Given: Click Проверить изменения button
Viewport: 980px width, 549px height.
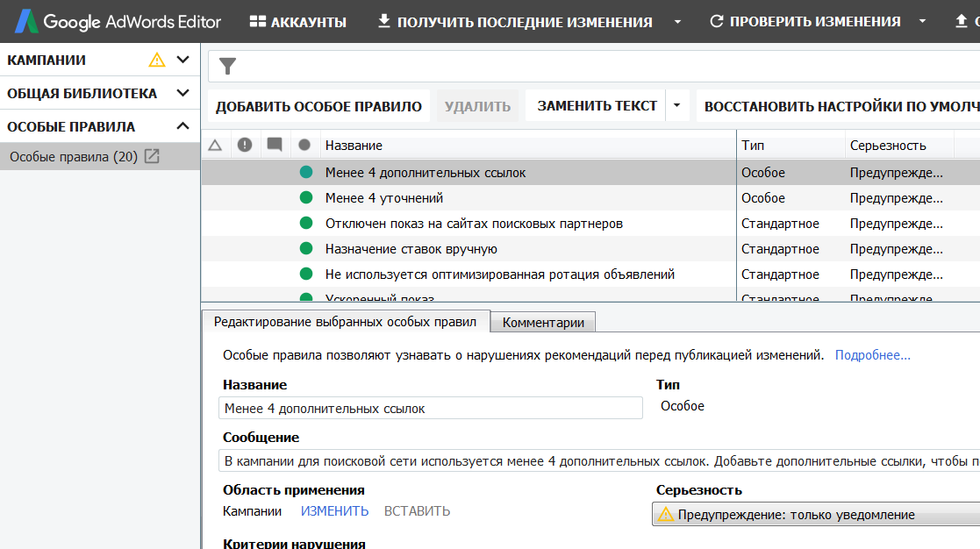Looking at the screenshot, I should click(805, 22).
